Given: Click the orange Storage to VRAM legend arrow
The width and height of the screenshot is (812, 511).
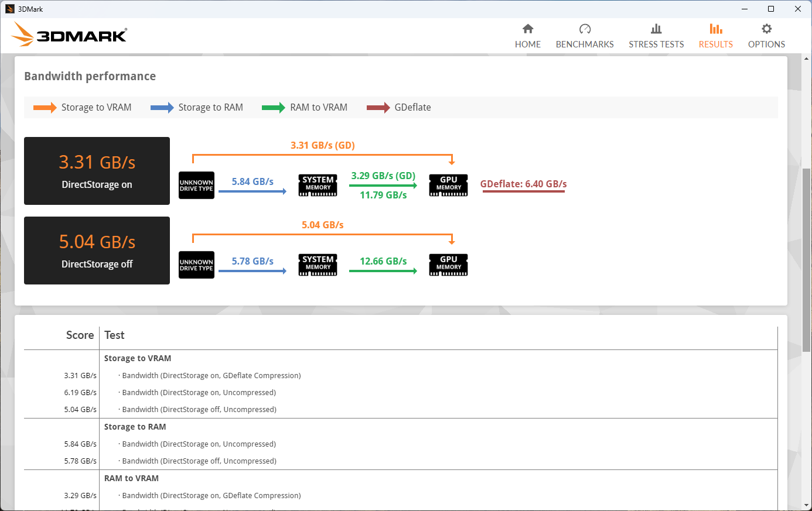Looking at the screenshot, I should (45, 108).
